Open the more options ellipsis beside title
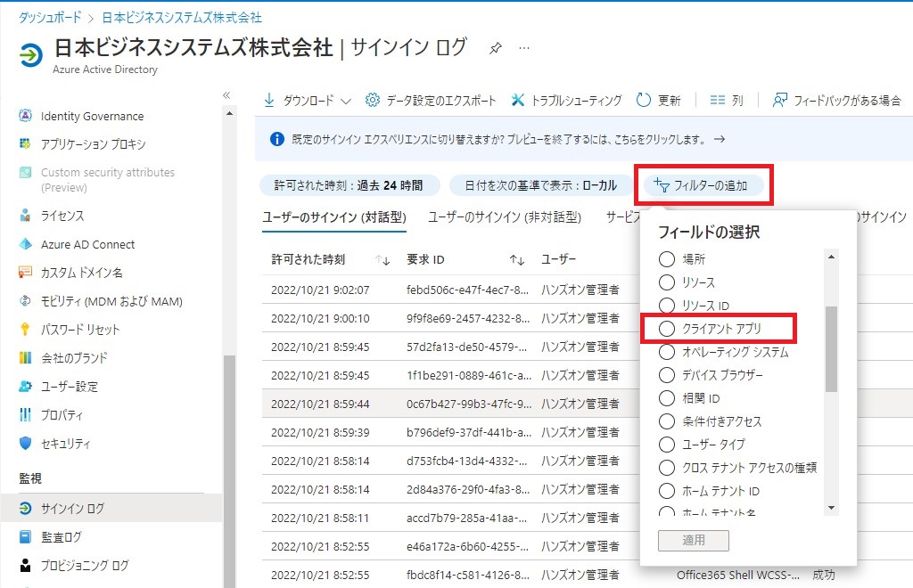The height and width of the screenshot is (588, 913). [x=524, y=48]
